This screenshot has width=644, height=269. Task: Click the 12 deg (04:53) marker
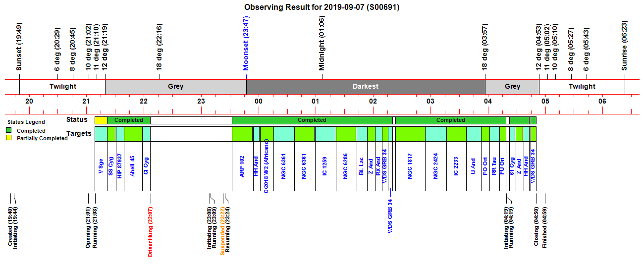point(538,47)
